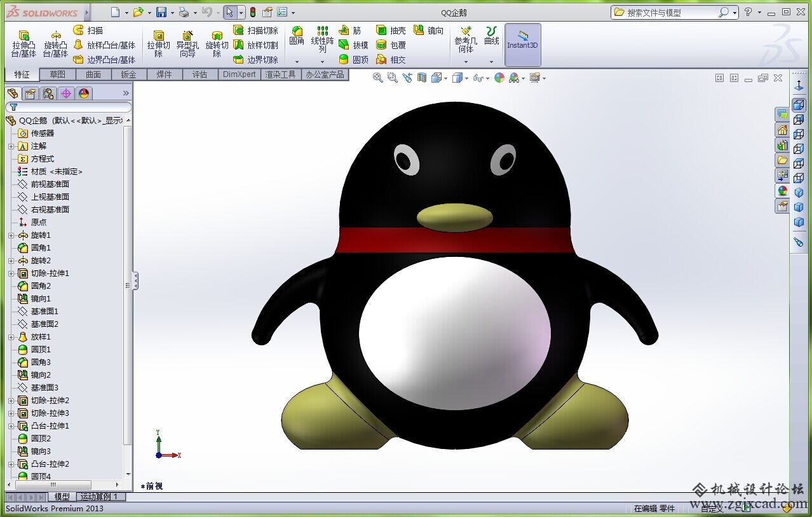Expand the 切除-拉伸1 feature node
This screenshot has height=517, width=812.
[x=11, y=273]
